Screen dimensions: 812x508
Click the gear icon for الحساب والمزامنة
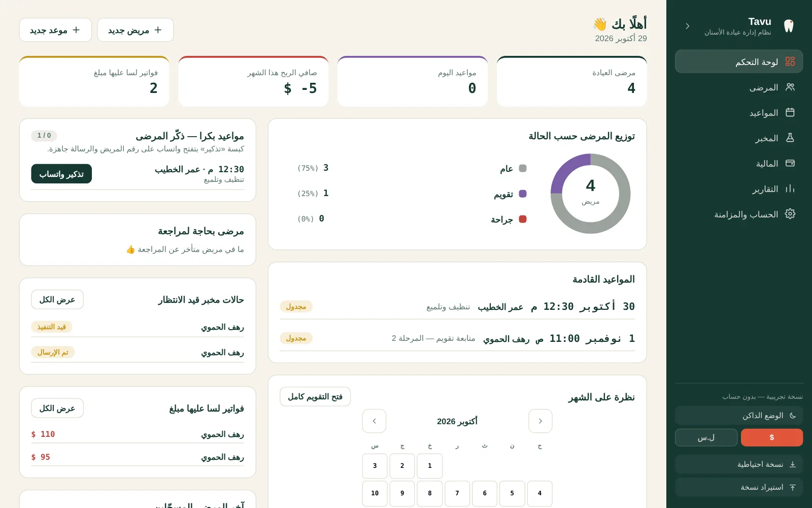click(790, 214)
